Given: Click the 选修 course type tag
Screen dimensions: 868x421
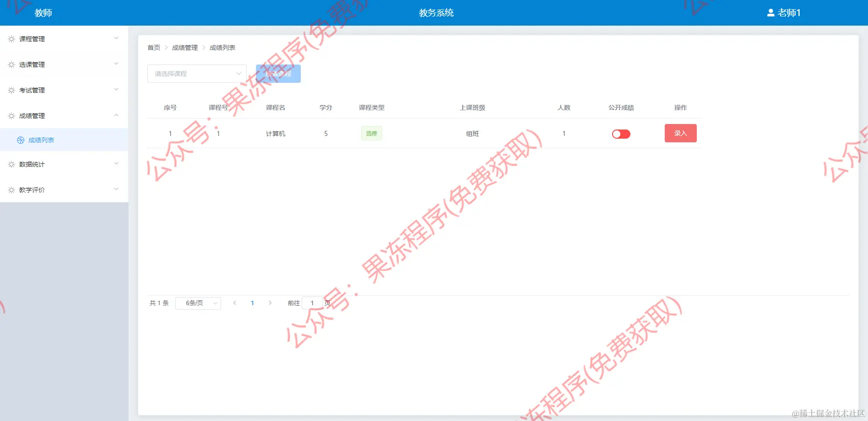Looking at the screenshot, I should tap(372, 133).
